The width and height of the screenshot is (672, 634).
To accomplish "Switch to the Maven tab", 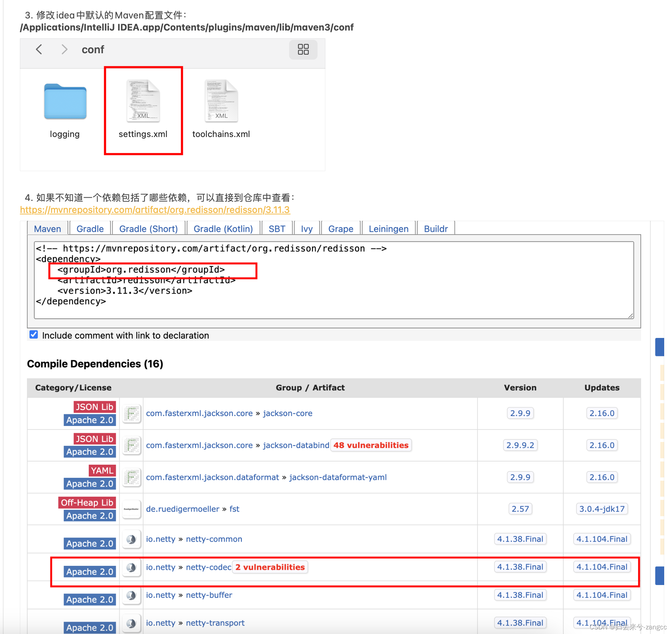I will (48, 229).
